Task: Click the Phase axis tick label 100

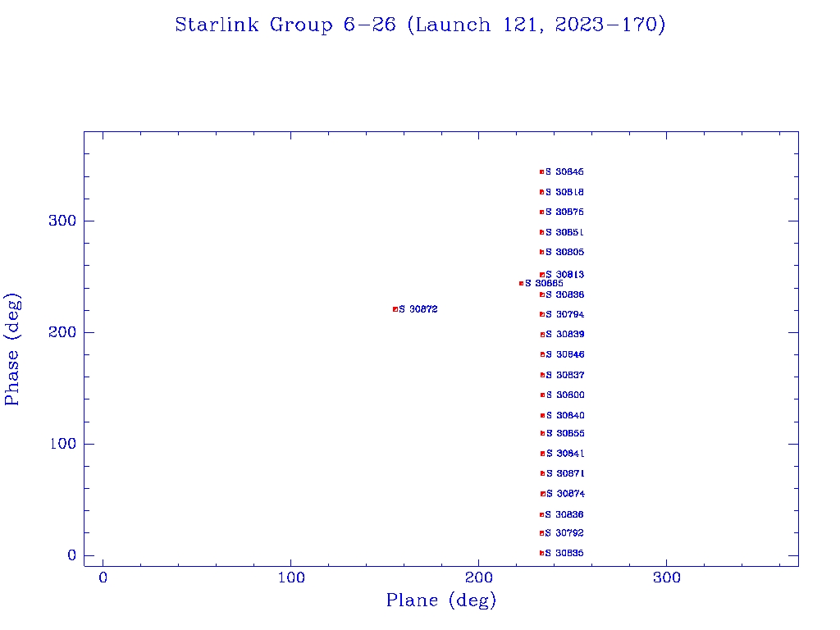Action: click(62, 444)
